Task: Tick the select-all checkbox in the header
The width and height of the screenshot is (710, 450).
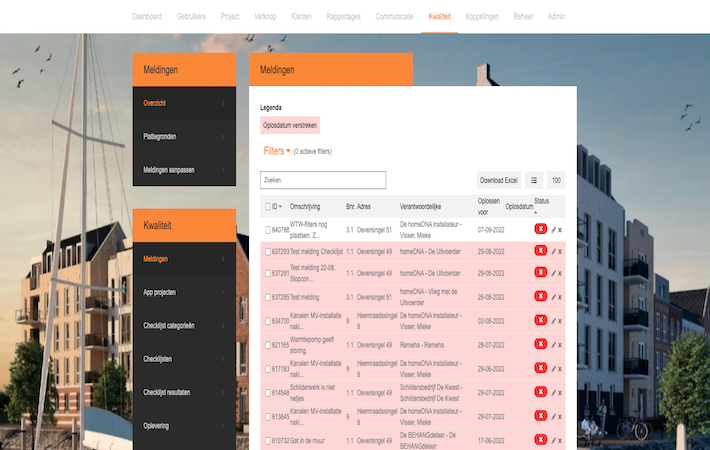Action: [268, 207]
